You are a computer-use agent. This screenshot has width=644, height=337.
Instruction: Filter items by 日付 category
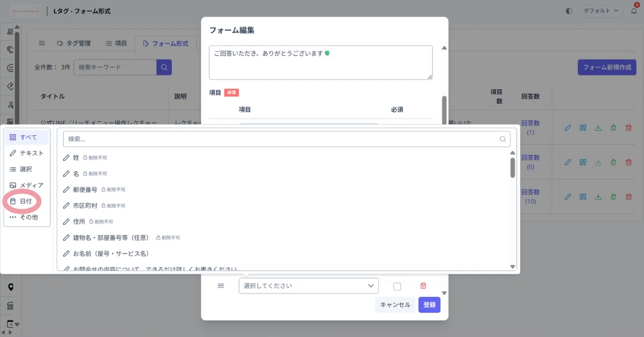point(27,201)
